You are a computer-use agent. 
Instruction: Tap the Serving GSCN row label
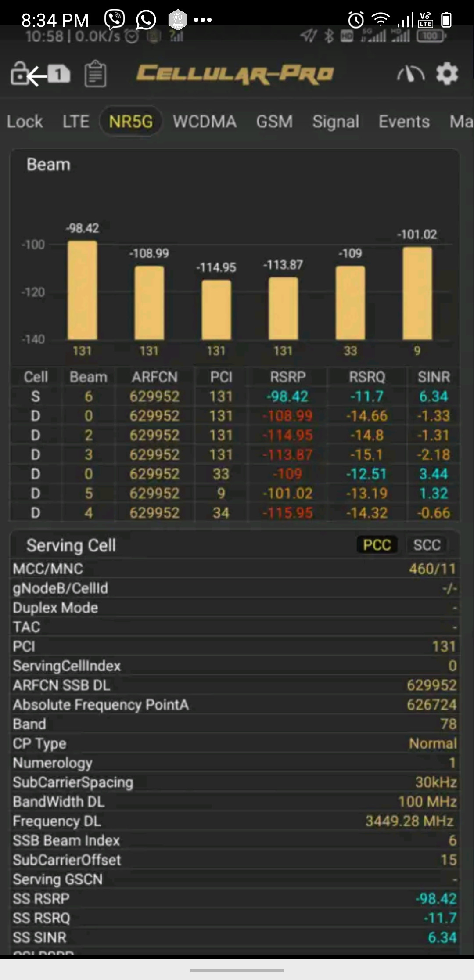[x=57, y=879]
